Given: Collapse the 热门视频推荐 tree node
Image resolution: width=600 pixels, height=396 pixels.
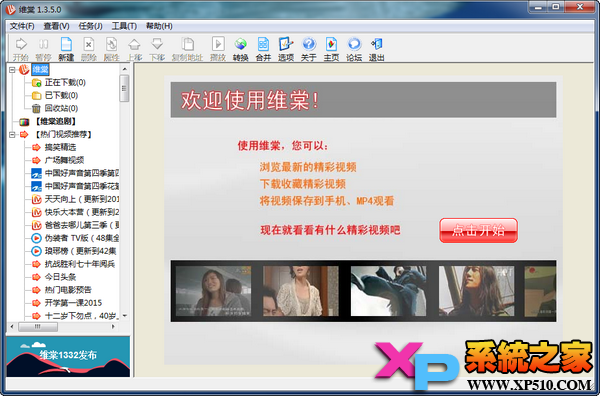Looking at the screenshot, I should click(x=12, y=134).
